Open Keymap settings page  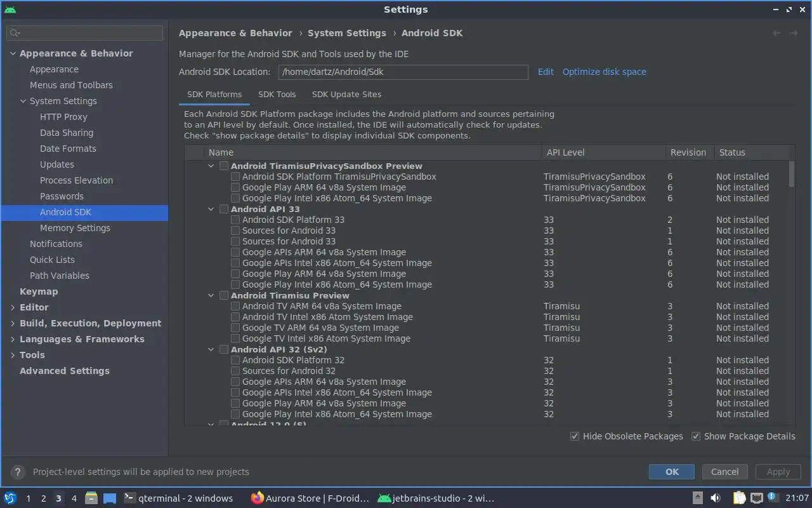(x=39, y=291)
